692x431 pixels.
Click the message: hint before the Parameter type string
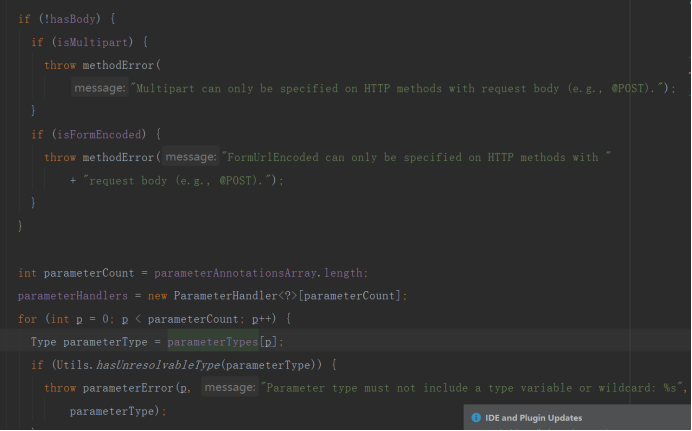click(230, 387)
